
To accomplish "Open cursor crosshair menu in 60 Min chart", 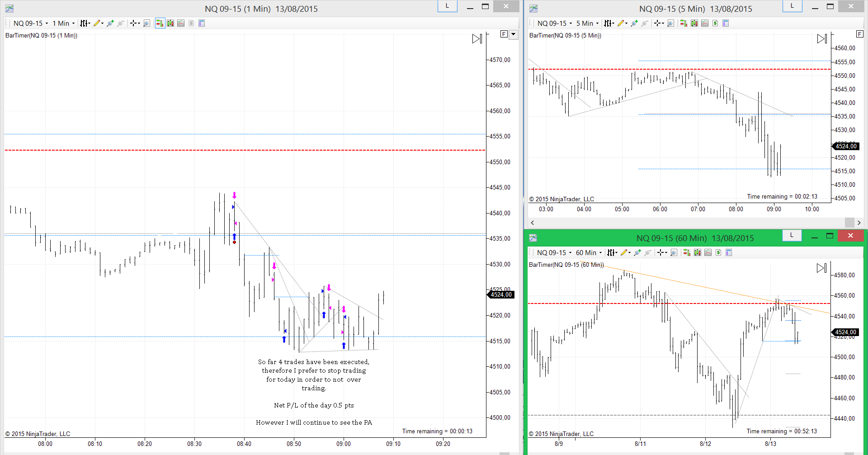I will point(662,252).
